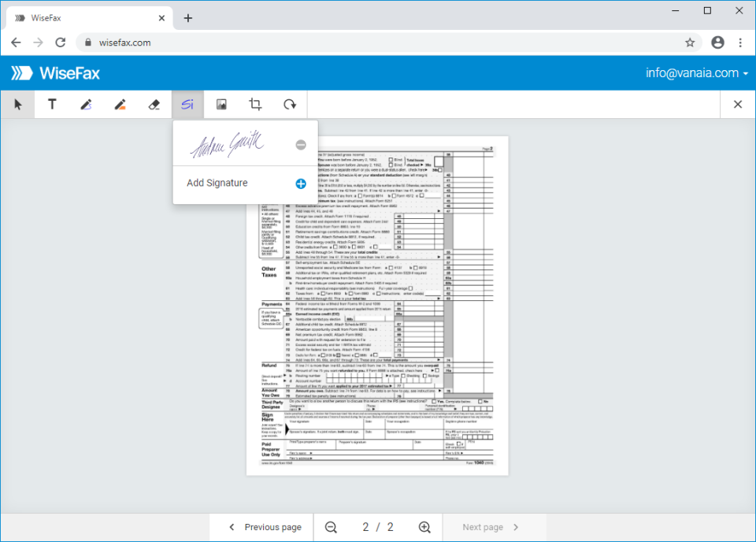Image resolution: width=756 pixels, height=542 pixels.
Task: Select the arrow selection tool
Action: [x=17, y=103]
